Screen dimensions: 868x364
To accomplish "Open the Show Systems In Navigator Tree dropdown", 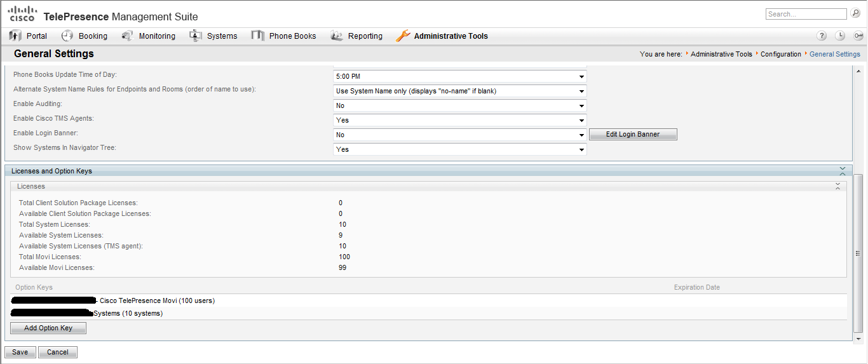I will [x=459, y=149].
